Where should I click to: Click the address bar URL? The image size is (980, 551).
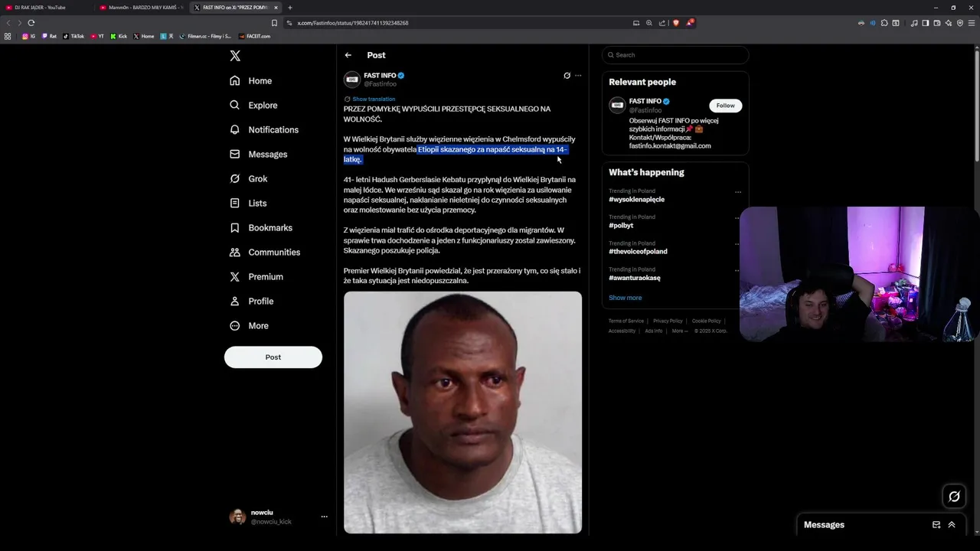353,23
